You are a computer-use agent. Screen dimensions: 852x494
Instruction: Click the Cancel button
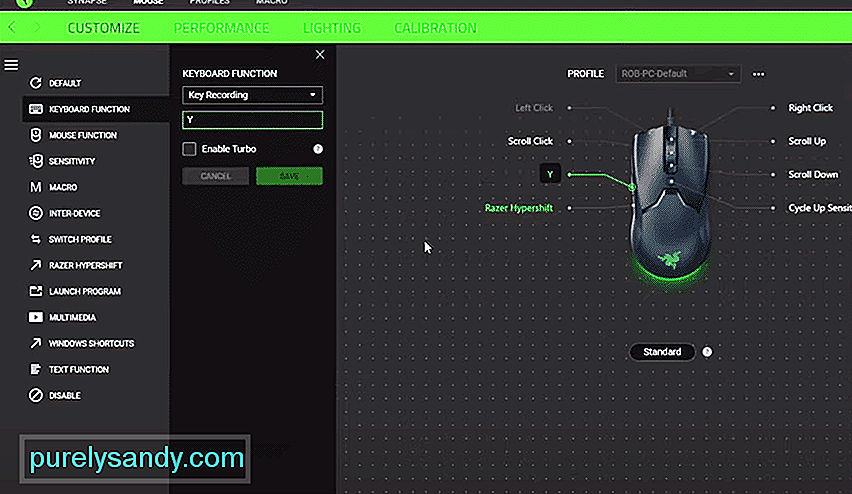[x=216, y=176]
